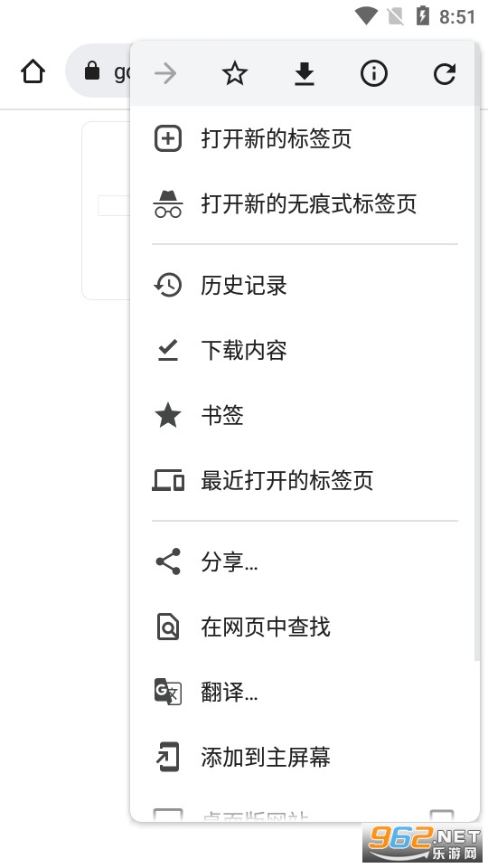Tap the download page icon
Image resolution: width=488 pixels, height=868 pixels.
305,73
